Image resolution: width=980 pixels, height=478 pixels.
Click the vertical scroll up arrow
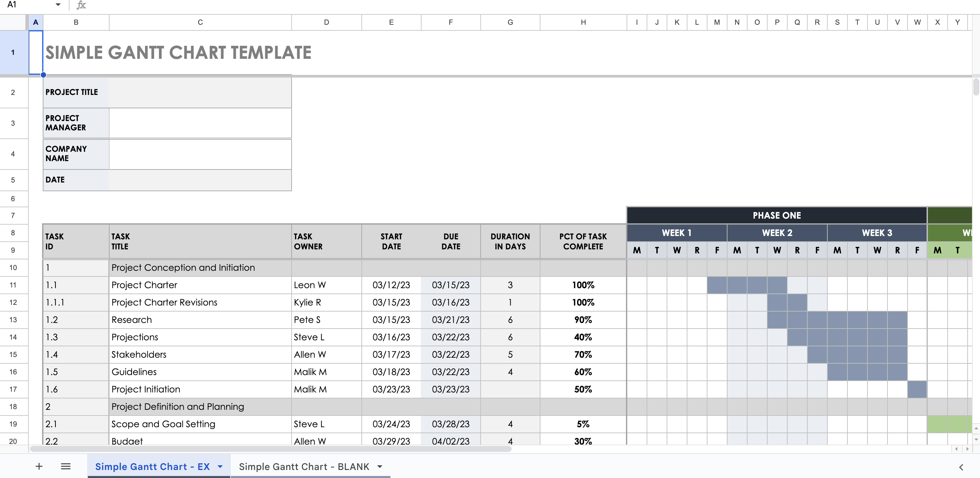click(976, 428)
